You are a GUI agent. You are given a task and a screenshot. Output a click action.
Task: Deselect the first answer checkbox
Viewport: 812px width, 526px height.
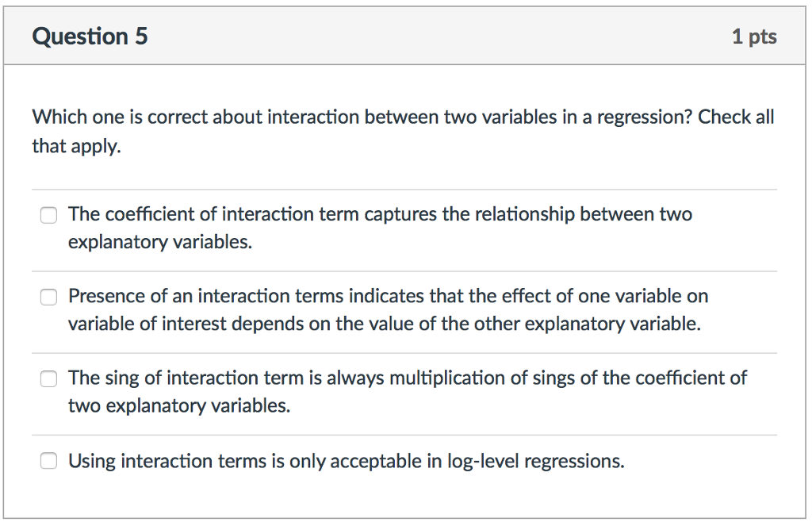tap(48, 215)
